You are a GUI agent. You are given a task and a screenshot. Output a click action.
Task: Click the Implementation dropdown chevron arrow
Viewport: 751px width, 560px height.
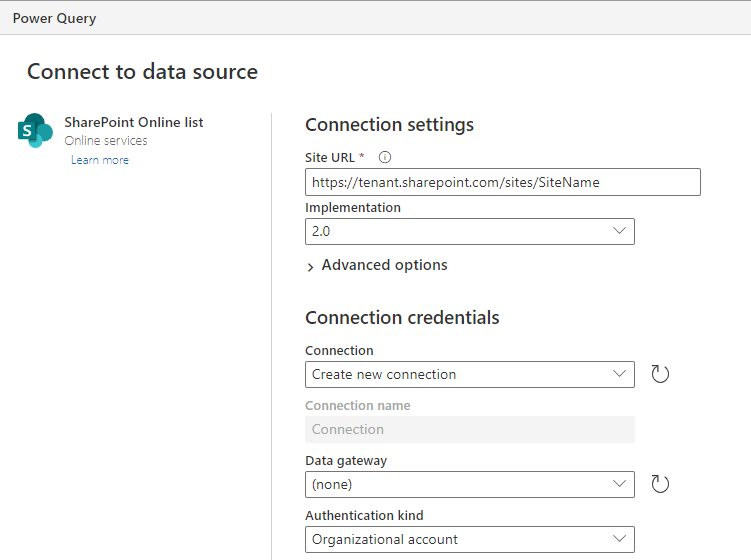pyautogui.click(x=619, y=231)
